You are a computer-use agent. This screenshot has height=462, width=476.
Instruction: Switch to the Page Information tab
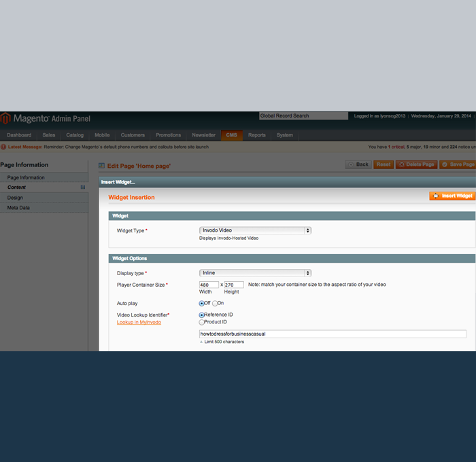coord(44,177)
